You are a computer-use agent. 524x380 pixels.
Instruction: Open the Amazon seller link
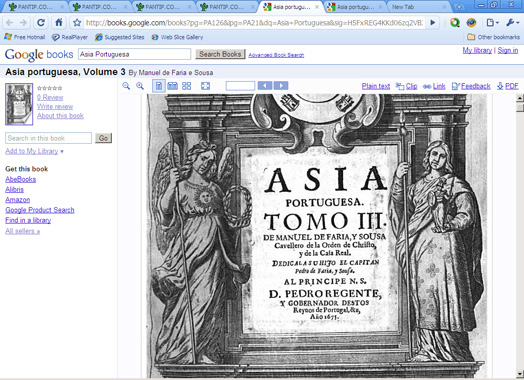[18, 200]
